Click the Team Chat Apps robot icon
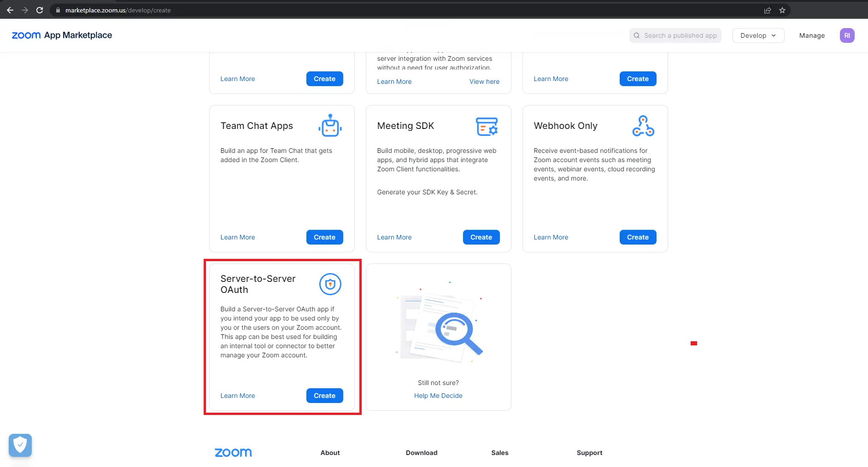This screenshot has width=868, height=467. click(x=330, y=126)
